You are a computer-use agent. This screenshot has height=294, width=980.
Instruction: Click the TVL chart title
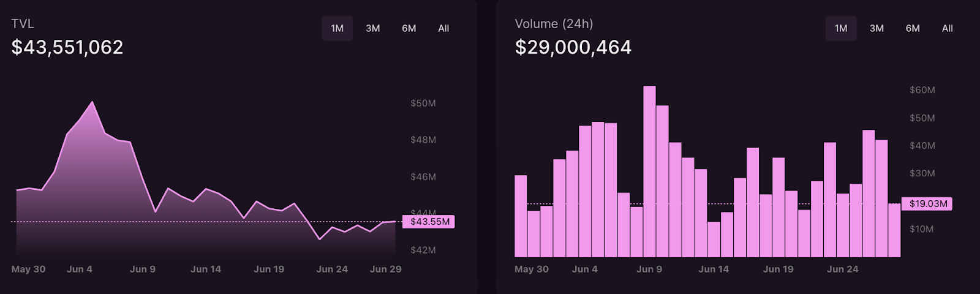23,24
